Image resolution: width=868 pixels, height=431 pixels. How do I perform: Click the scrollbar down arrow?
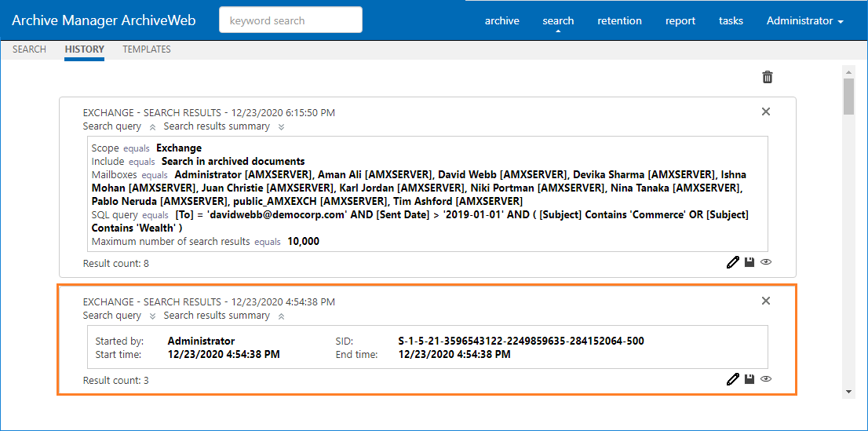pos(848,391)
